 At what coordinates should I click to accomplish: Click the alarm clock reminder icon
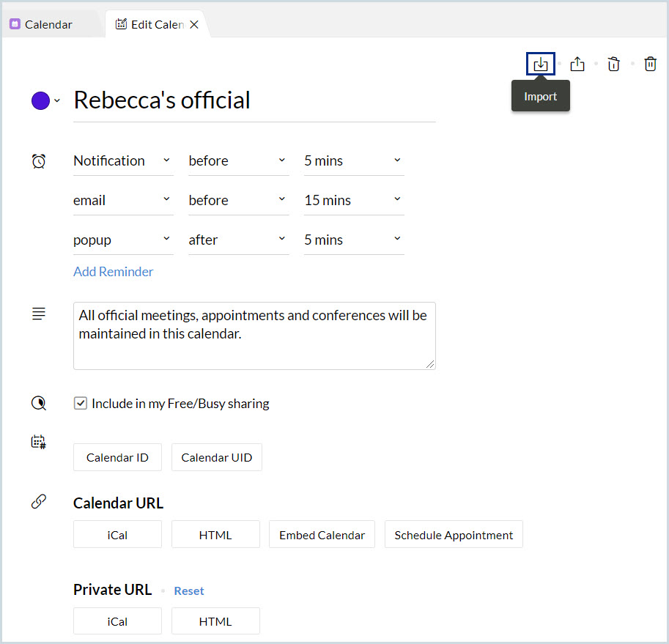click(39, 161)
